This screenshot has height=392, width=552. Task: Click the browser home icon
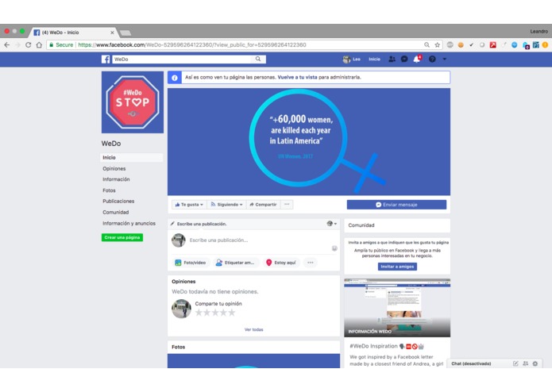[x=39, y=45]
